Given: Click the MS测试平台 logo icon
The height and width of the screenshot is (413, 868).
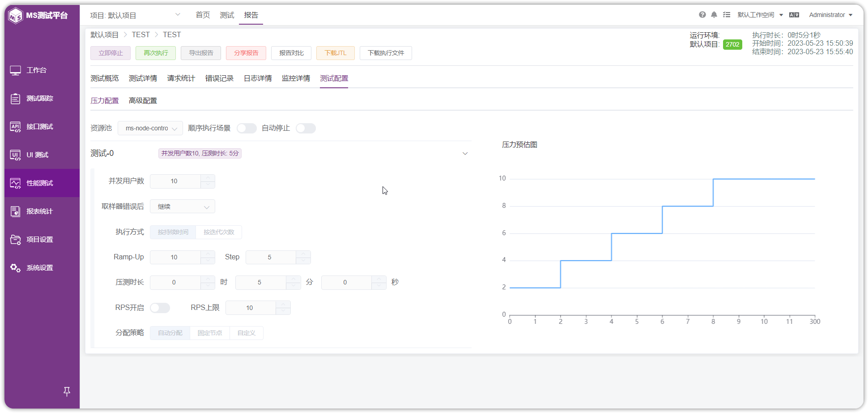Looking at the screenshot, I should tap(16, 16).
